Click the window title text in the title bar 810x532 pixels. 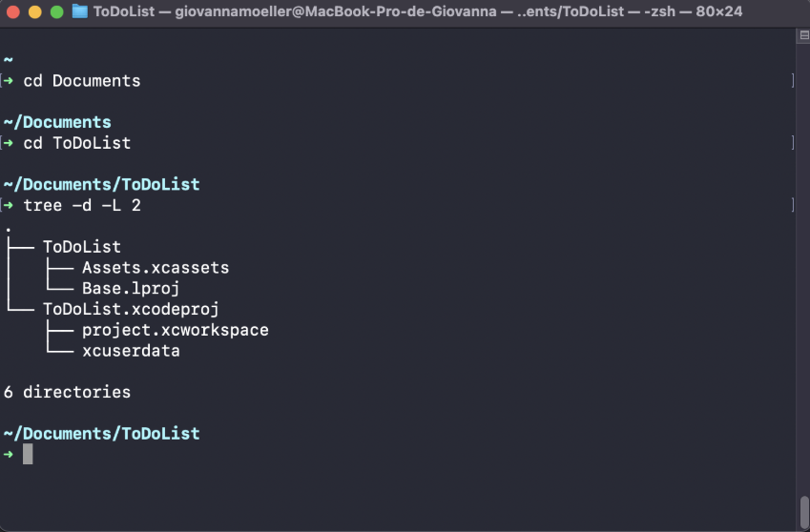pos(417,11)
